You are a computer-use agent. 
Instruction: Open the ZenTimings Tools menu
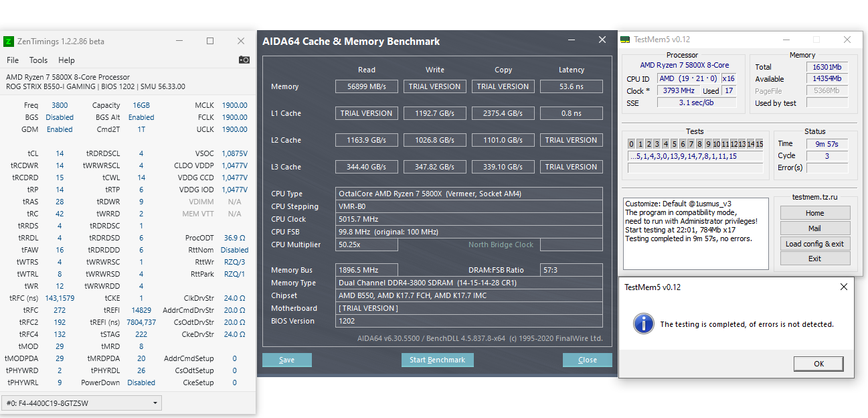[x=38, y=60]
